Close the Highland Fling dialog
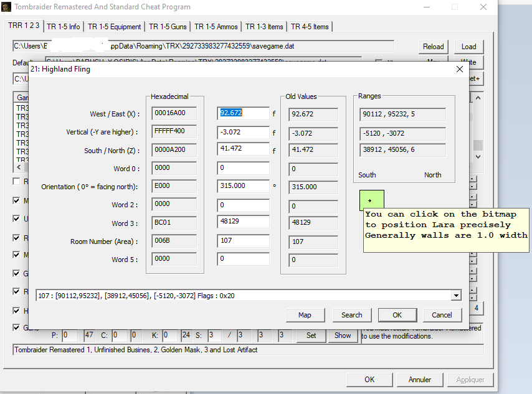 tap(460, 69)
